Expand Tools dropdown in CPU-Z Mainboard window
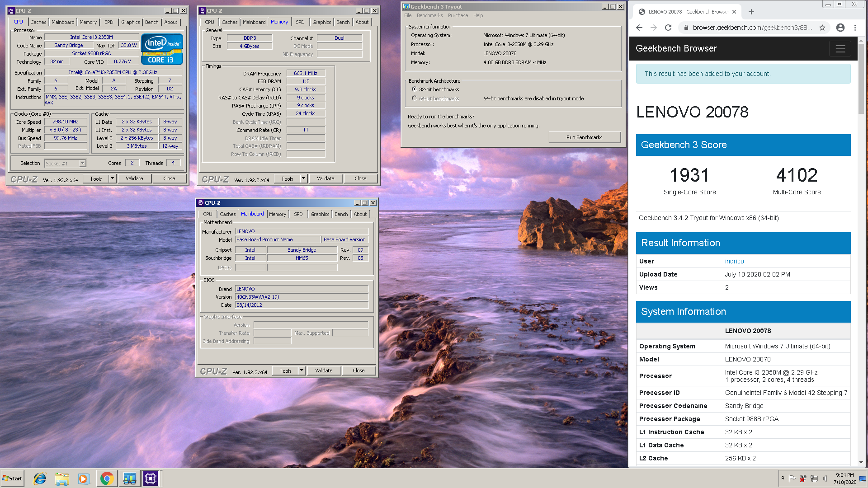This screenshot has height=488, width=868. point(302,371)
